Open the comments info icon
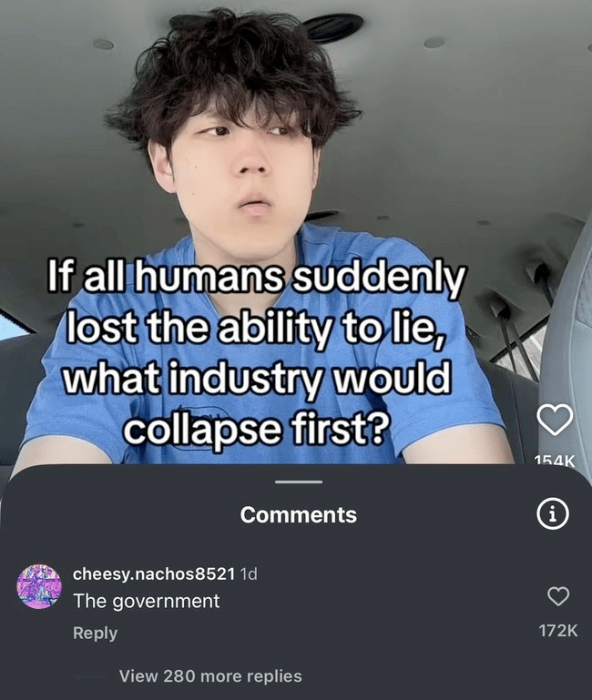Screen dimensions: 592x700 coord(553,513)
